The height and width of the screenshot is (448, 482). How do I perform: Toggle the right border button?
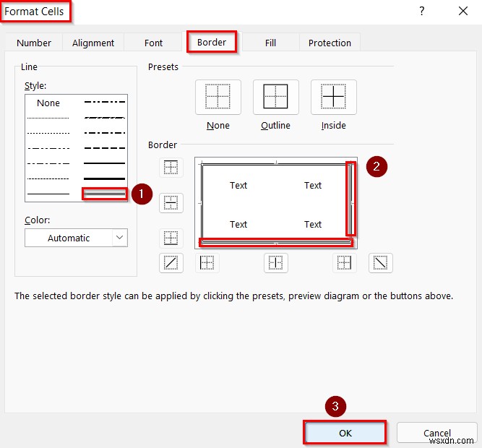[344, 263]
